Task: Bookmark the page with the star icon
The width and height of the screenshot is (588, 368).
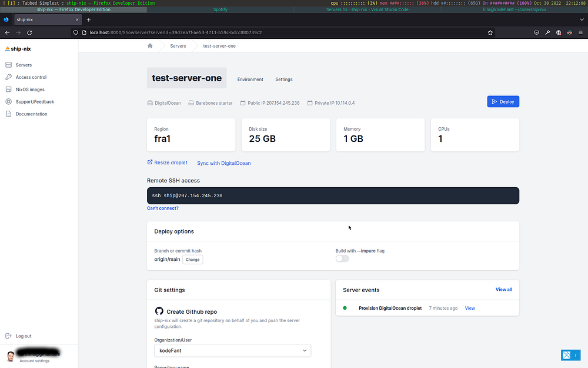Action: [490, 32]
